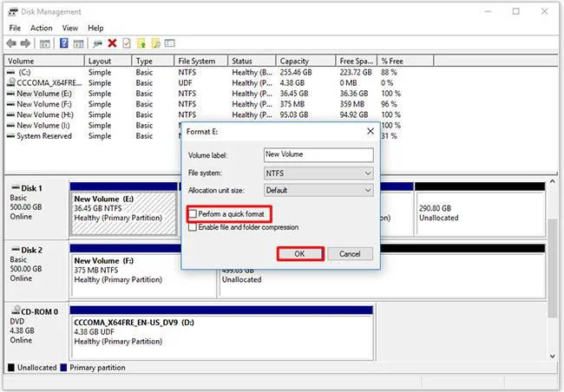
Task: Click the connect/refresh disk toolbar icon
Action: click(97, 44)
